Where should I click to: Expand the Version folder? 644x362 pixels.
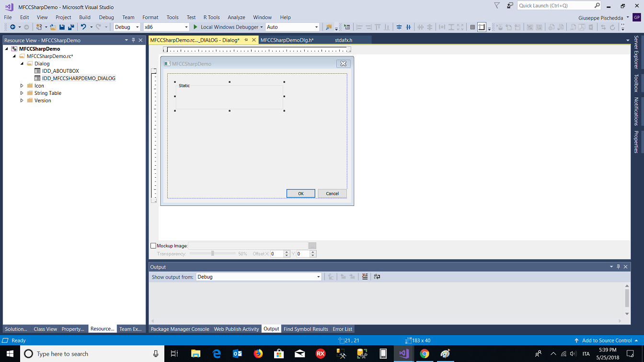point(22,101)
